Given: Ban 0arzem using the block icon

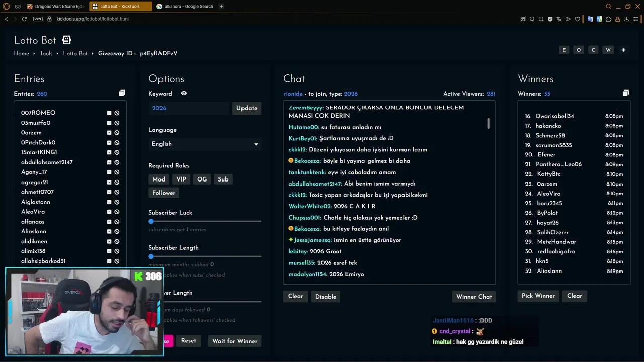Looking at the screenshot, I should tap(117, 133).
